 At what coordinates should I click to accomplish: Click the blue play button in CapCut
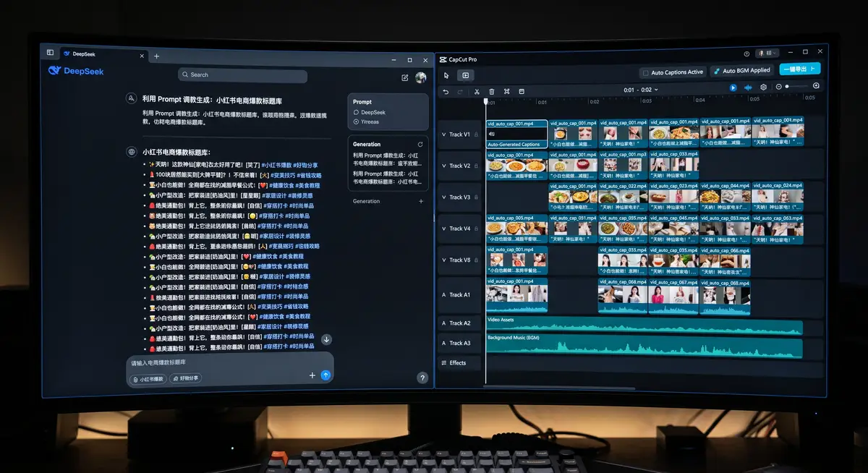coord(733,88)
